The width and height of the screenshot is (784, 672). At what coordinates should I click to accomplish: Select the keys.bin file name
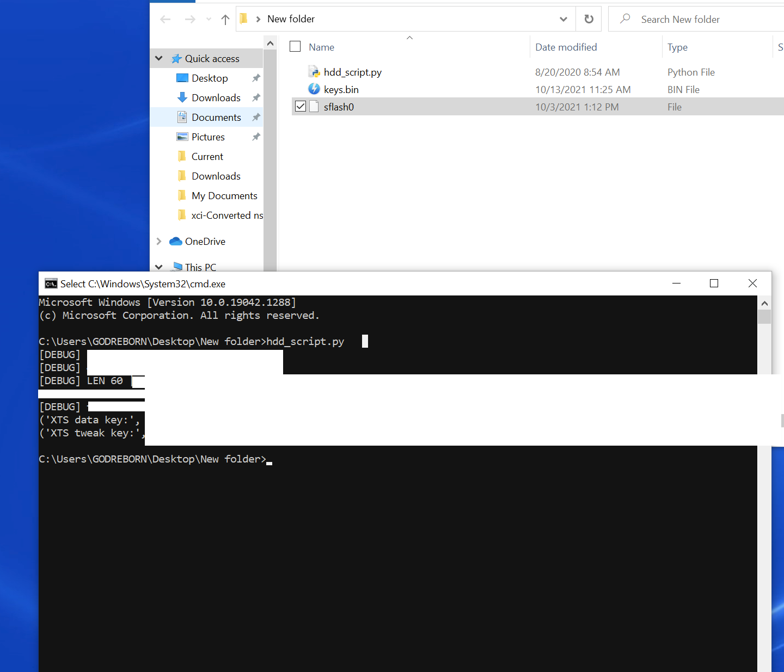pos(341,90)
